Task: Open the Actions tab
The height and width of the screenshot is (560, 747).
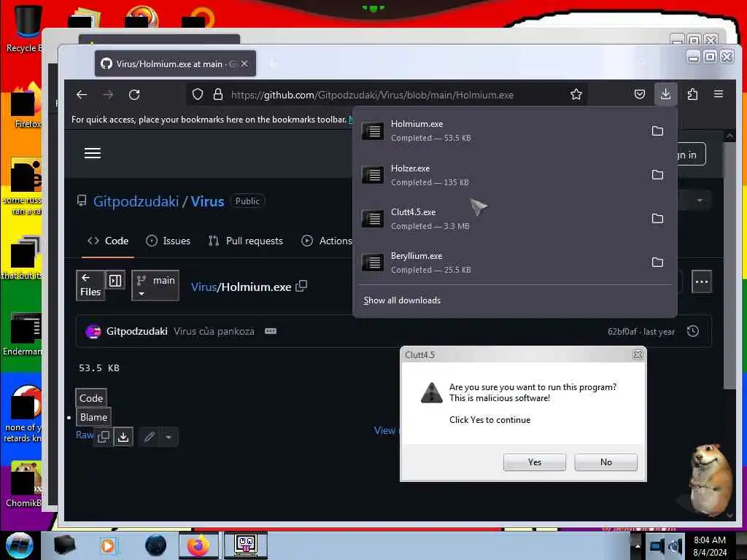Action: [x=327, y=241]
